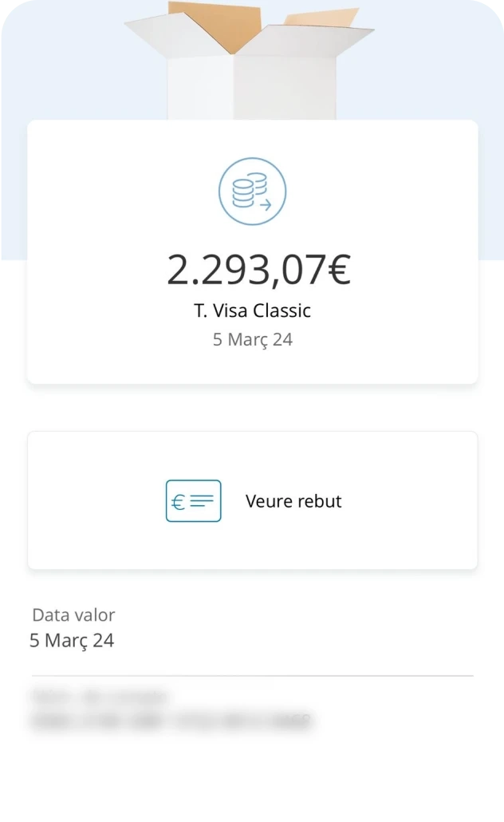The width and height of the screenshot is (504, 822).
Task: Click the euro receipt icon
Action: (193, 501)
